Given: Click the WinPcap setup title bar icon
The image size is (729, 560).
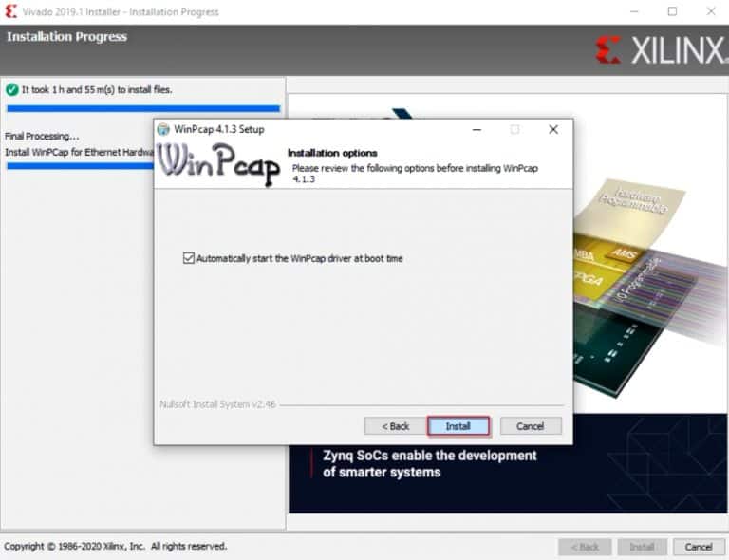Looking at the screenshot, I should [163, 130].
